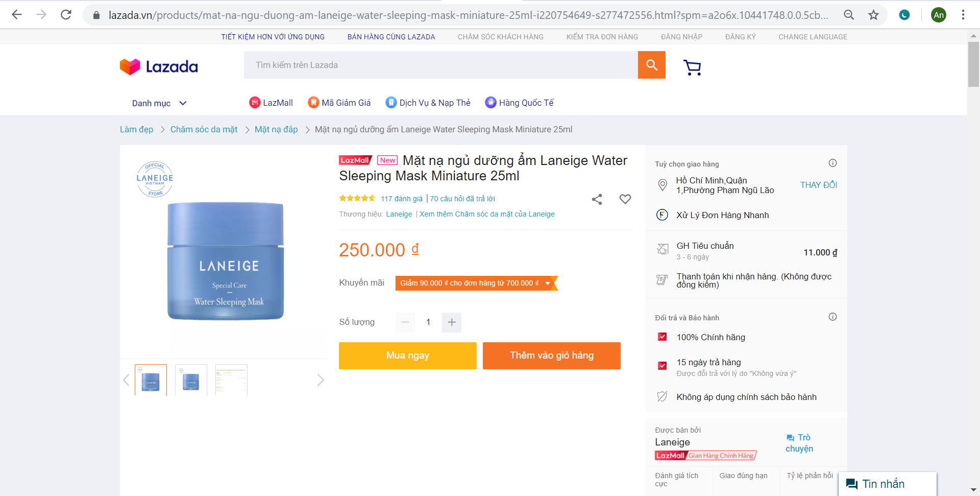
Task: Open Dịch Vụ & Nạp Thẻ section
Action: point(428,103)
